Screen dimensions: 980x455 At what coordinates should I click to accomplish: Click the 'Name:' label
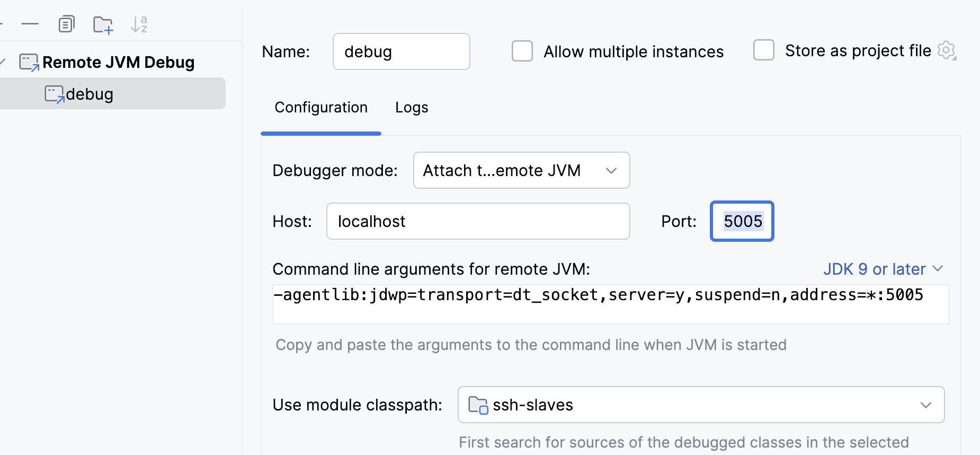286,52
